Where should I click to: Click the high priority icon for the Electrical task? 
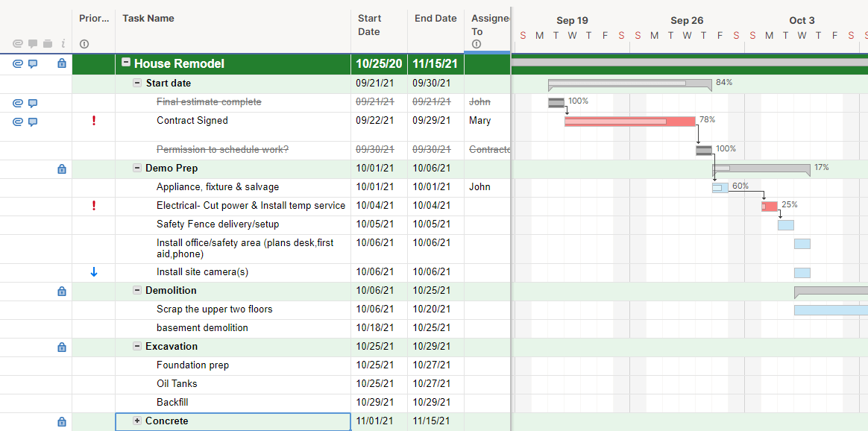94,206
